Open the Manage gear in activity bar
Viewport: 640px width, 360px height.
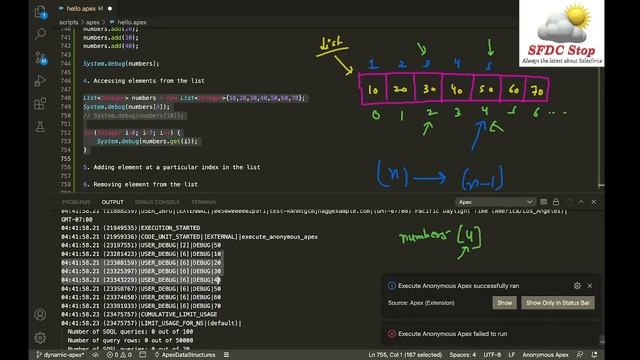tap(40, 338)
